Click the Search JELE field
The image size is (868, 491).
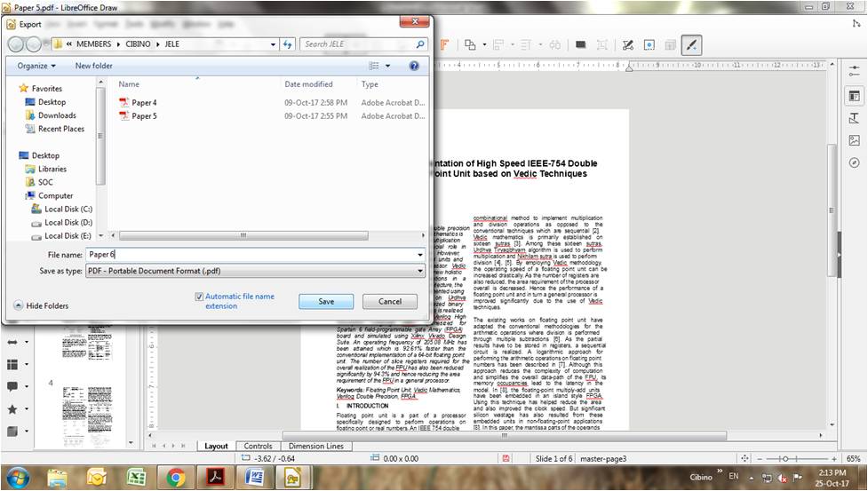point(363,44)
